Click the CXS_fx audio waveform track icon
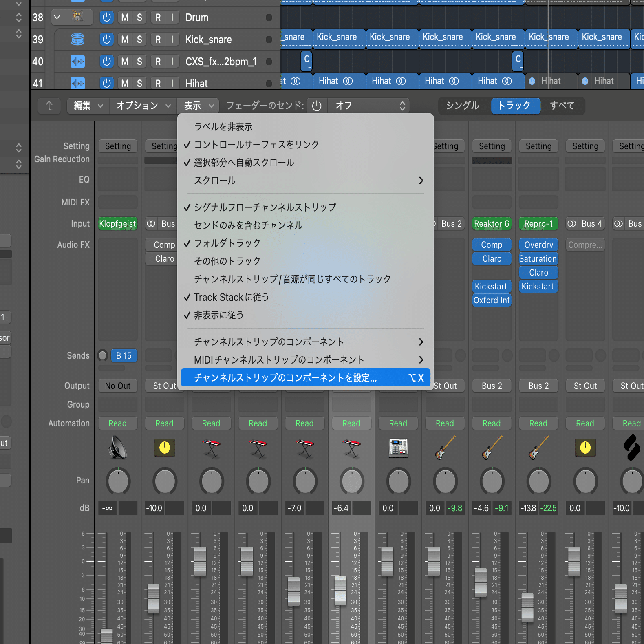 [x=77, y=62]
